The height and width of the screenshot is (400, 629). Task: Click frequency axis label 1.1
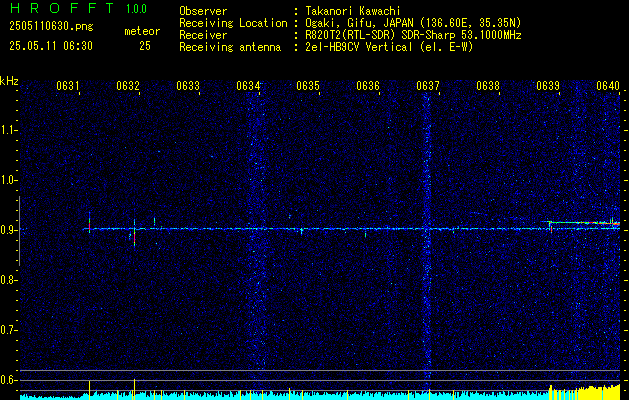(7, 130)
